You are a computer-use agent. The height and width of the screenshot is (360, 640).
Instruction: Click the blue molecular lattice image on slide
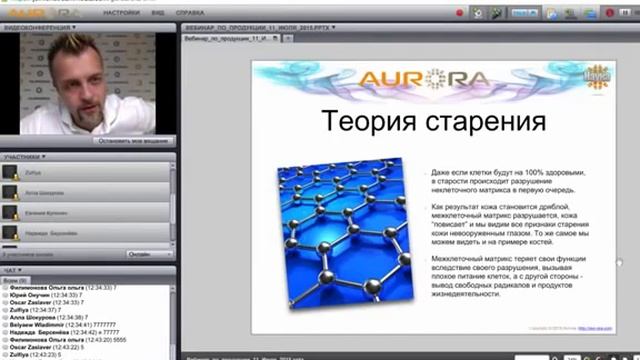345,233
